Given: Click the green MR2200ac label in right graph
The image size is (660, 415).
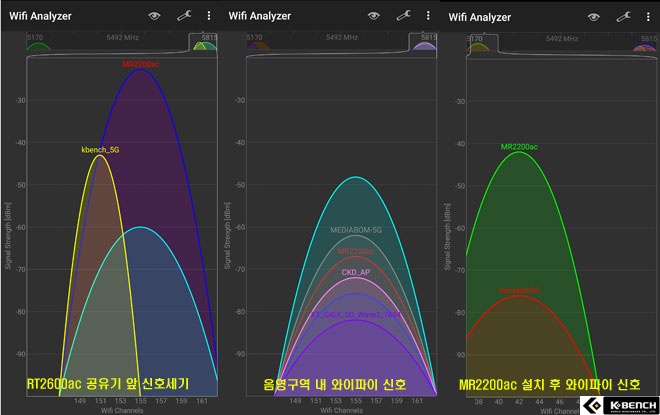Looking at the screenshot, I should pyautogui.click(x=519, y=147).
